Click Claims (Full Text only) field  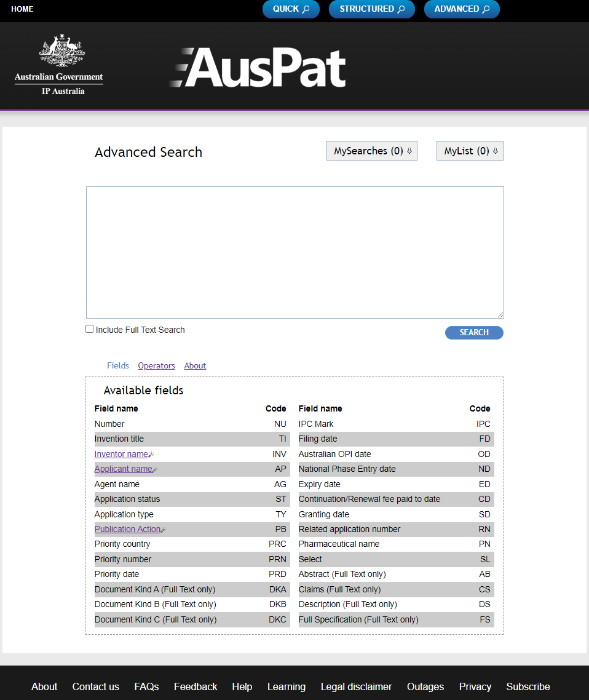pyautogui.click(x=339, y=589)
